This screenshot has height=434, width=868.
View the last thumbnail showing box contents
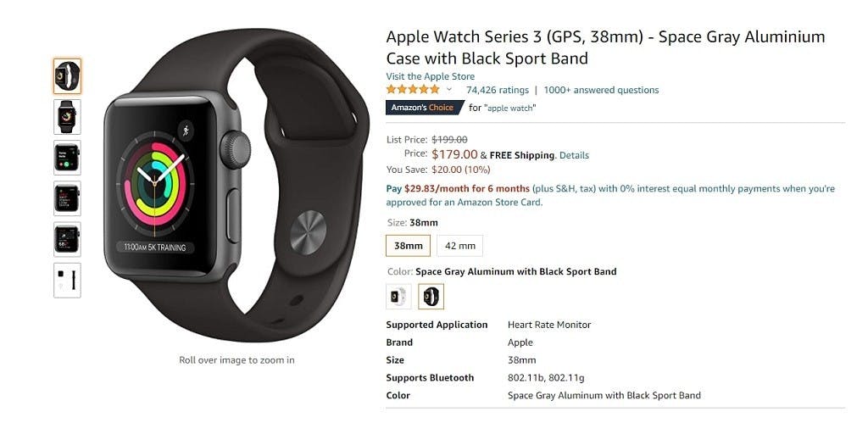tap(67, 280)
